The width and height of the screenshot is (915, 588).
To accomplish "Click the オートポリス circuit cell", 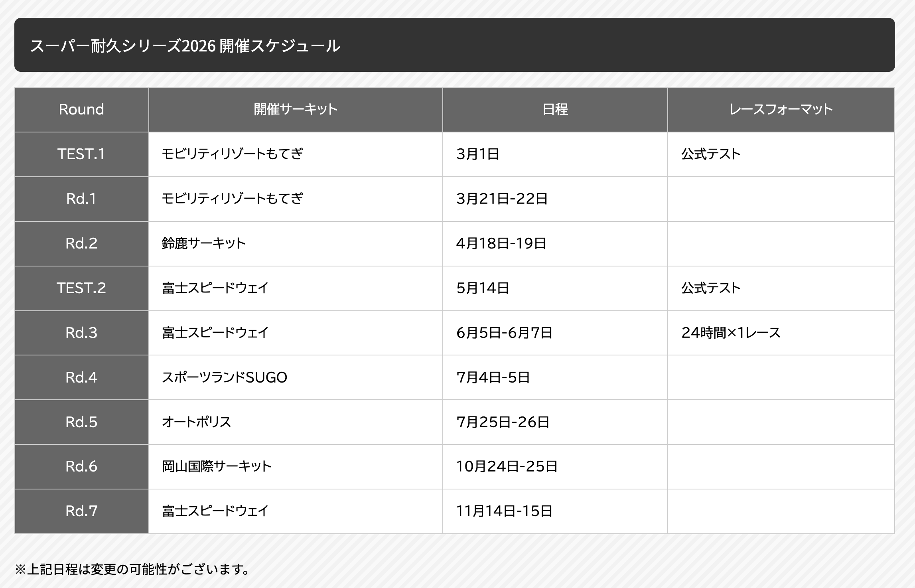I will click(197, 422).
